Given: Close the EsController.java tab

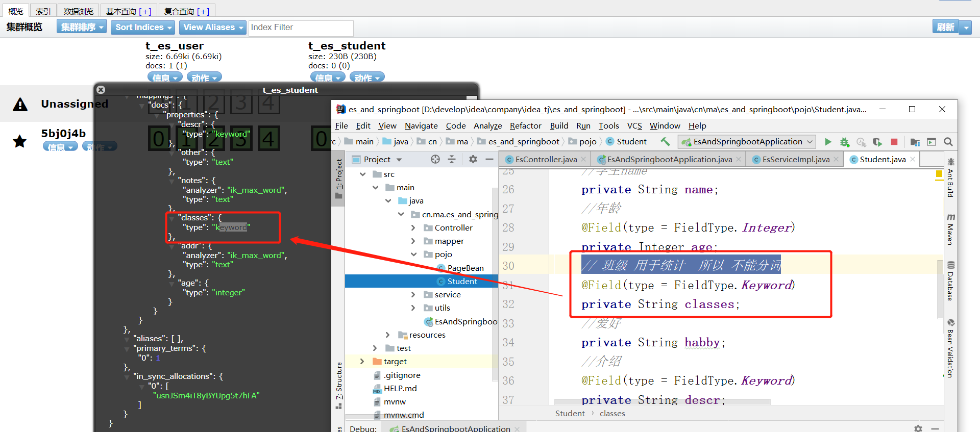Looking at the screenshot, I should coord(583,159).
